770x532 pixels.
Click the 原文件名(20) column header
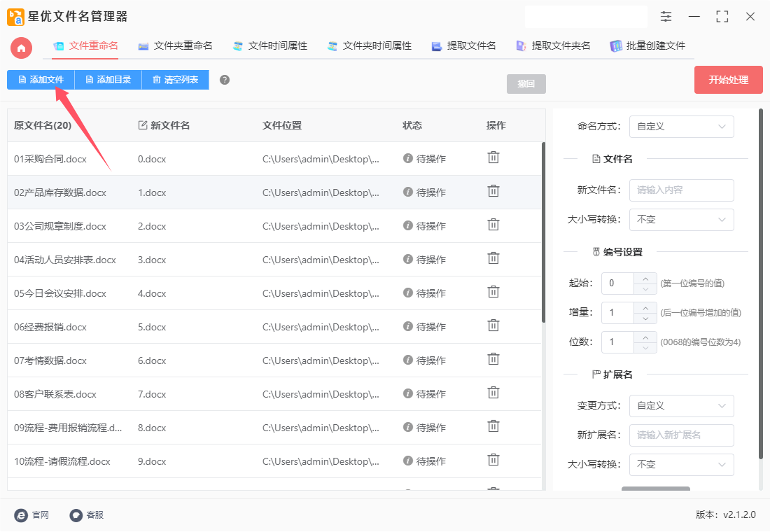(x=43, y=125)
